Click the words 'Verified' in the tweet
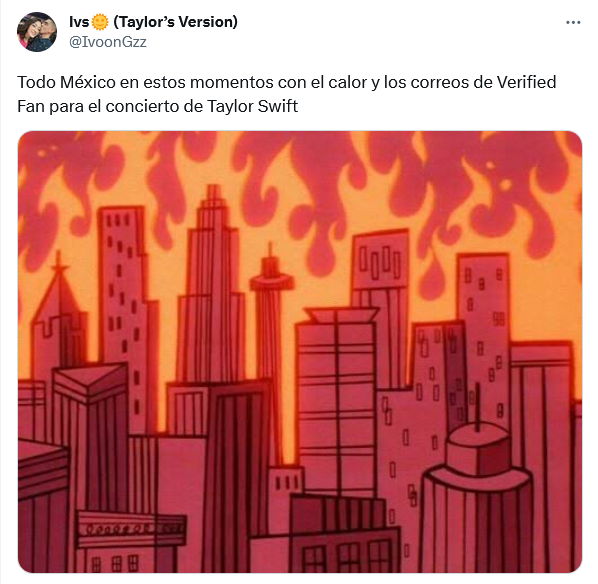The height and width of the screenshot is (584, 598). click(x=526, y=82)
